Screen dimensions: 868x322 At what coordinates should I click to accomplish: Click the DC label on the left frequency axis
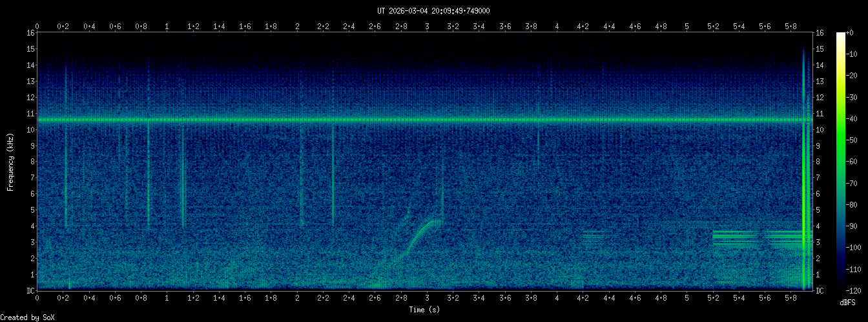30,290
